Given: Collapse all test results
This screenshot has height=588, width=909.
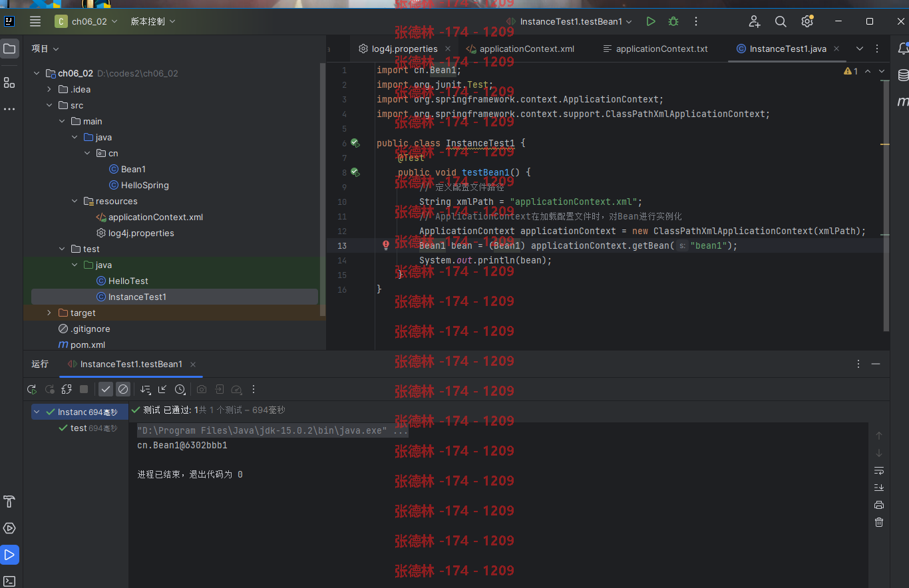Looking at the screenshot, I should (162, 389).
